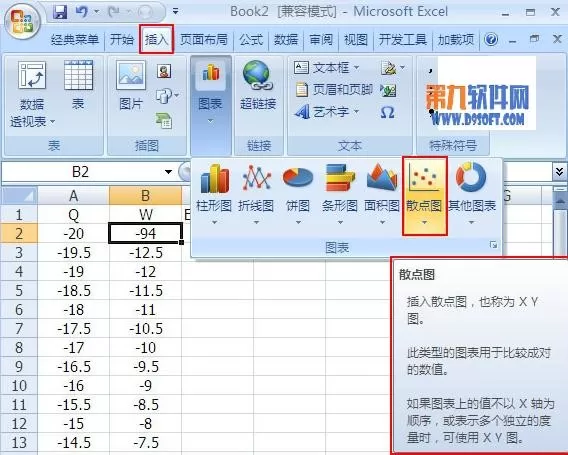Image resolution: width=568 pixels, height=455 pixels.
Task: Insert a 数据透视表 pivot table
Action: (32, 95)
